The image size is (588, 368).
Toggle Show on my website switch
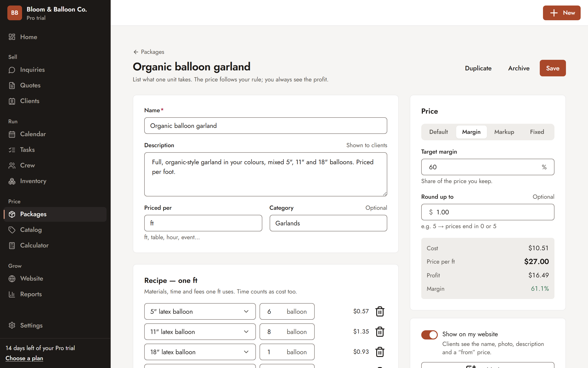pyautogui.click(x=429, y=335)
